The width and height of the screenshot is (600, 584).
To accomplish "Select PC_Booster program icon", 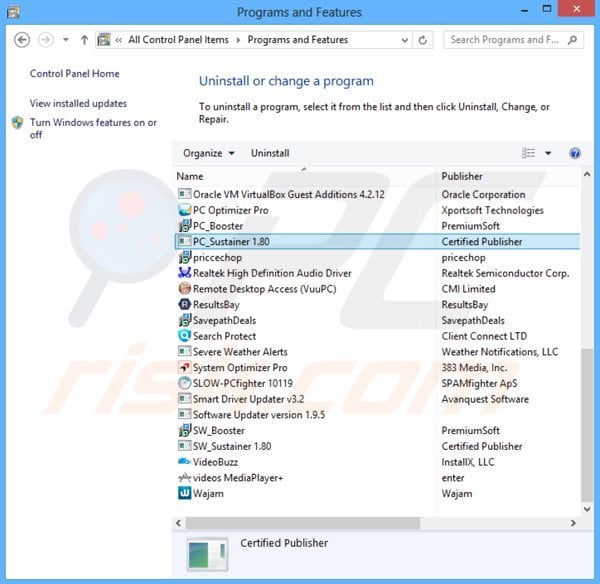I will (x=184, y=225).
